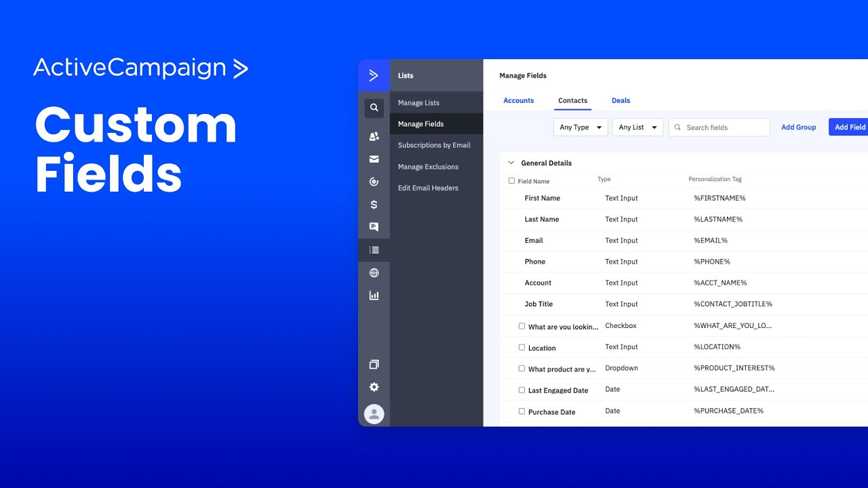Open the Conversations chat bubble icon

point(374,227)
